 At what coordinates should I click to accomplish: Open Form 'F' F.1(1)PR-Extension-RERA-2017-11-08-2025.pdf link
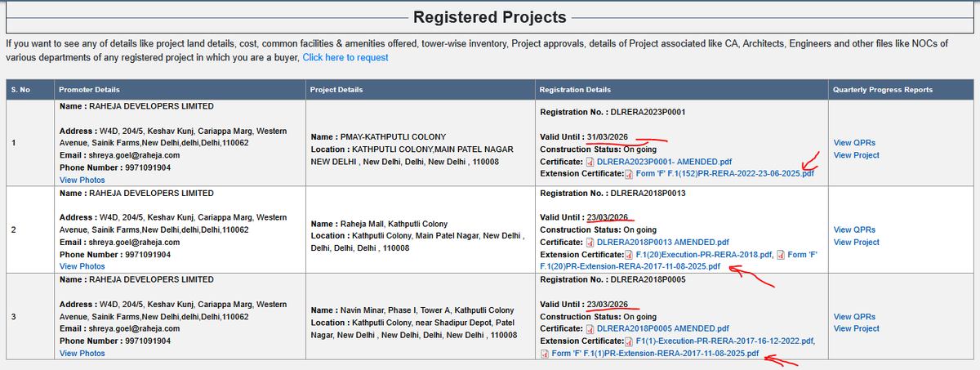click(x=656, y=354)
